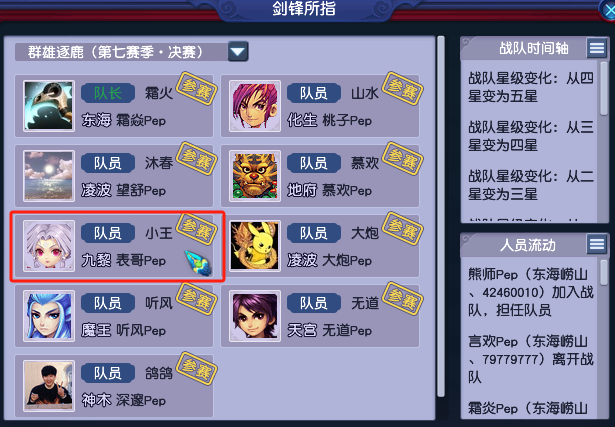Click the member list vertical scrollbar
The height and width of the screenshot is (427, 615).
point(441,216)
